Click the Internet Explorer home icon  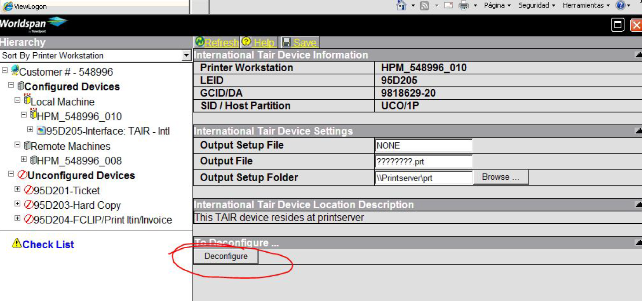point(401,6)
